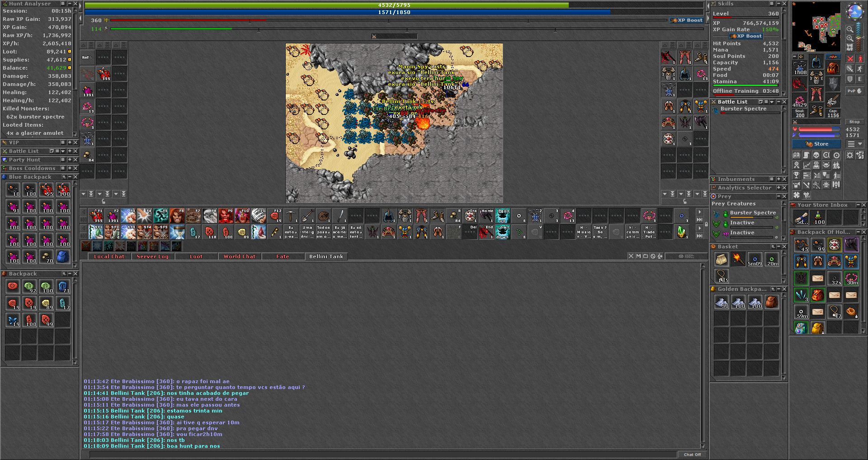Expand the Boss Cooldowns panel
The height and width of the screenshot is (460, 868).
(x=70, y=168)
